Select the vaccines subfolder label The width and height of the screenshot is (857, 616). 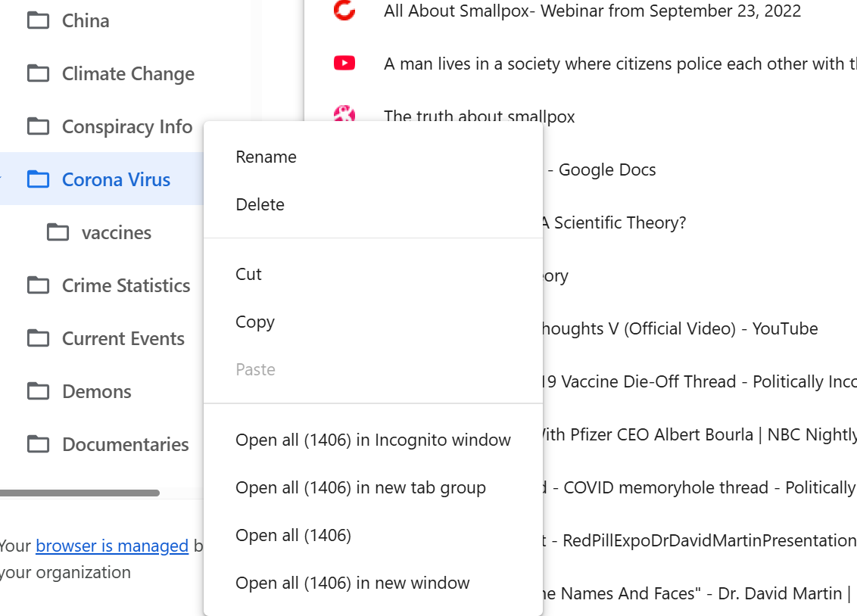pos(117,233)
